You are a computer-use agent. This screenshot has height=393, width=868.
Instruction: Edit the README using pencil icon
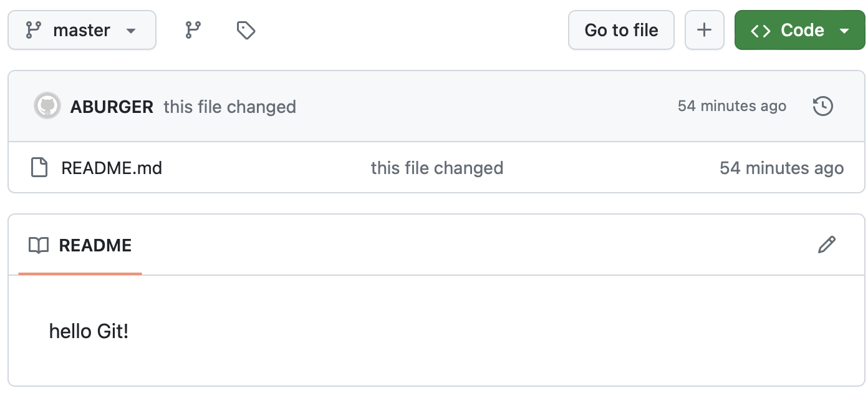tap(826, 245)
